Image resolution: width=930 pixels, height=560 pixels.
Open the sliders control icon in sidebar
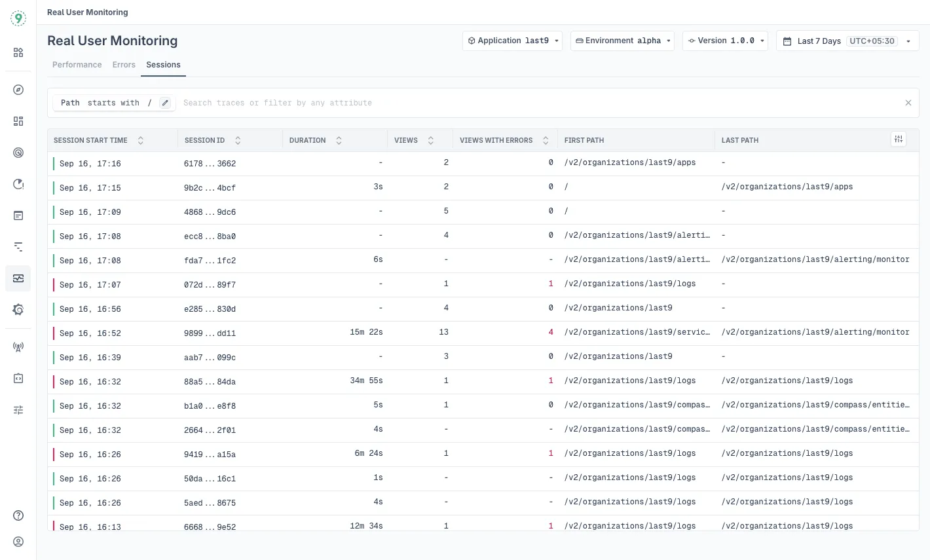click(x=18, y=410)
